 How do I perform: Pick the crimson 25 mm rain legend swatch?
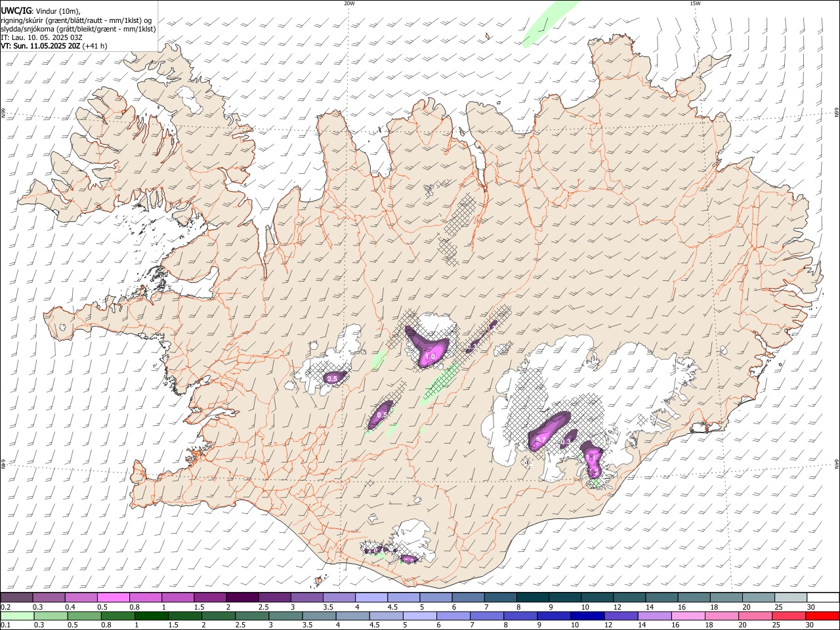coord(789,616)
